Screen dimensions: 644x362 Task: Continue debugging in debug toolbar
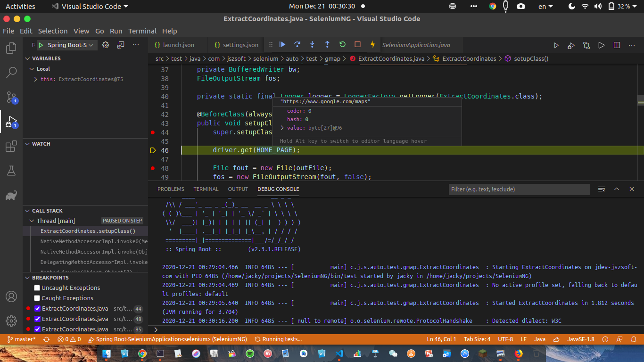[x=282, y=44]
